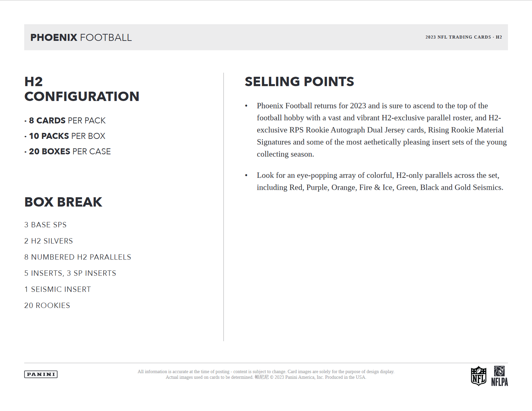The height and width of the screenshot is (411, 532).
Task: Click the NFLPA logo
Action: [x=499, y=376]
